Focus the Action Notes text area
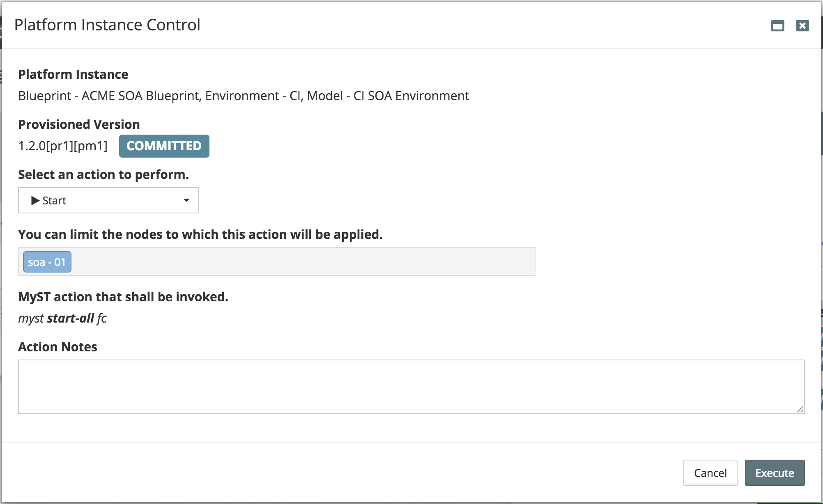823x504 pixels. [x=411, y=387]
